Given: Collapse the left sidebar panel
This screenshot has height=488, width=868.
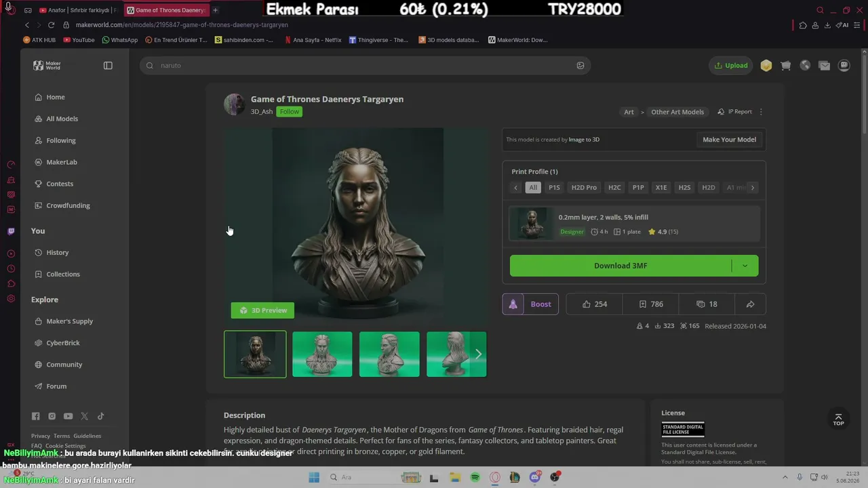Looking at the screenshot, I should click(x=108, y=66).
